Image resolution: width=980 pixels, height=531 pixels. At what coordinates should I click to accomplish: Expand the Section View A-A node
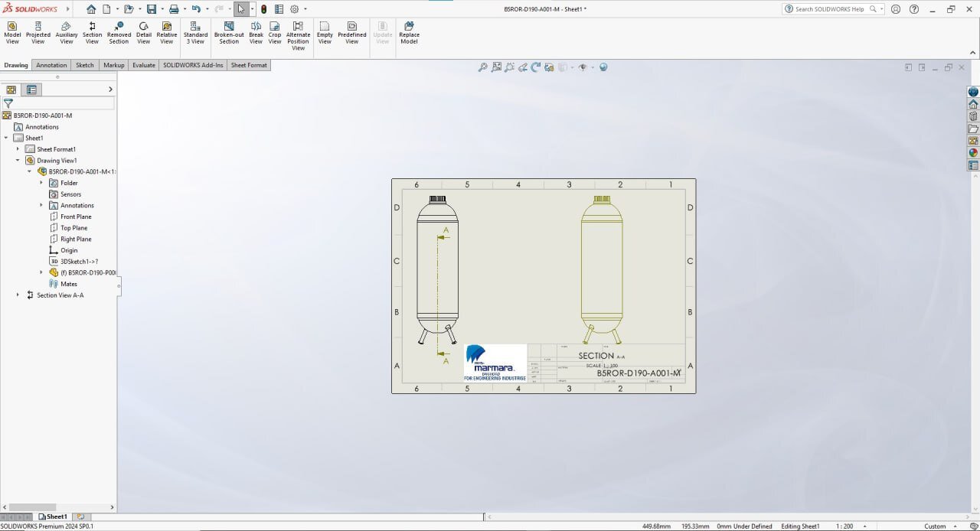tap(18, 295)
